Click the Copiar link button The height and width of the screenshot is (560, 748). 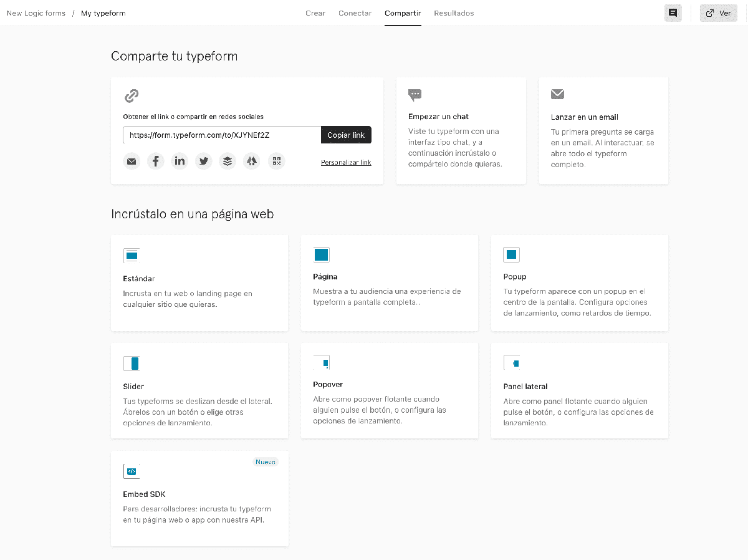coord(346,135)
